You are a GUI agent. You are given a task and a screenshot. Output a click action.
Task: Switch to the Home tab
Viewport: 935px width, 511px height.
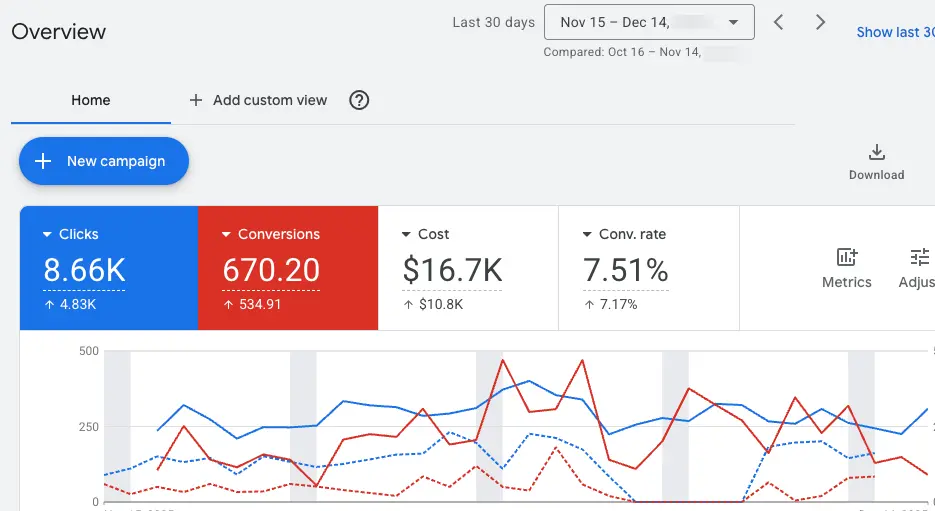pos(91,100)
